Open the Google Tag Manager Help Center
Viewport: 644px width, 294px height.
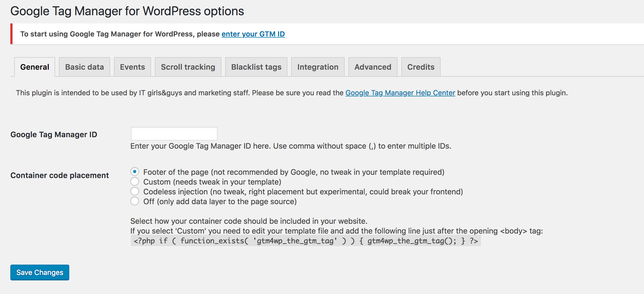pos(400,93)
